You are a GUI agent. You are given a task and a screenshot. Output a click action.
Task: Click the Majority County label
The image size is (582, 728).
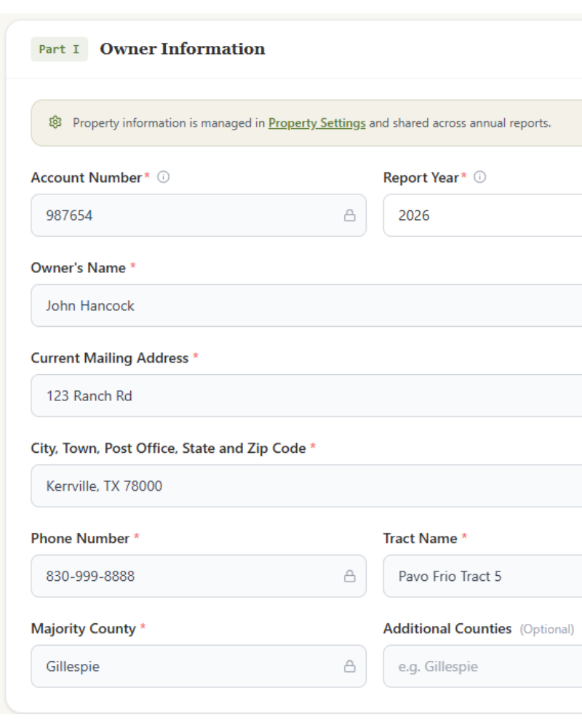coord(84,629)
